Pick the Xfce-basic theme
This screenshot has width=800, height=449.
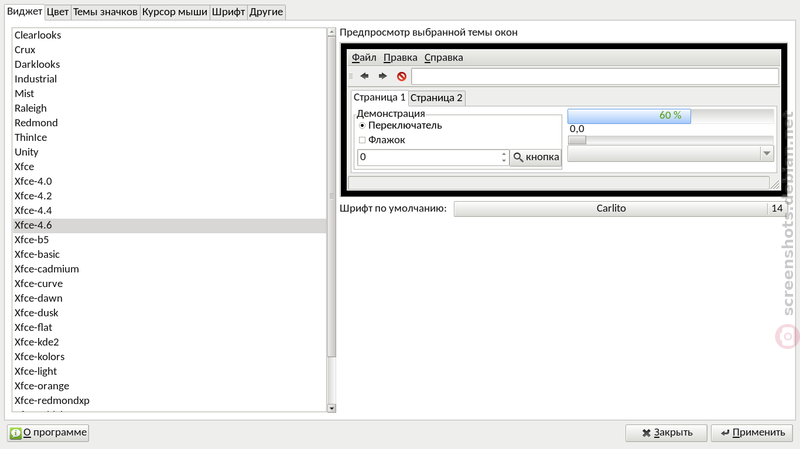169,255
